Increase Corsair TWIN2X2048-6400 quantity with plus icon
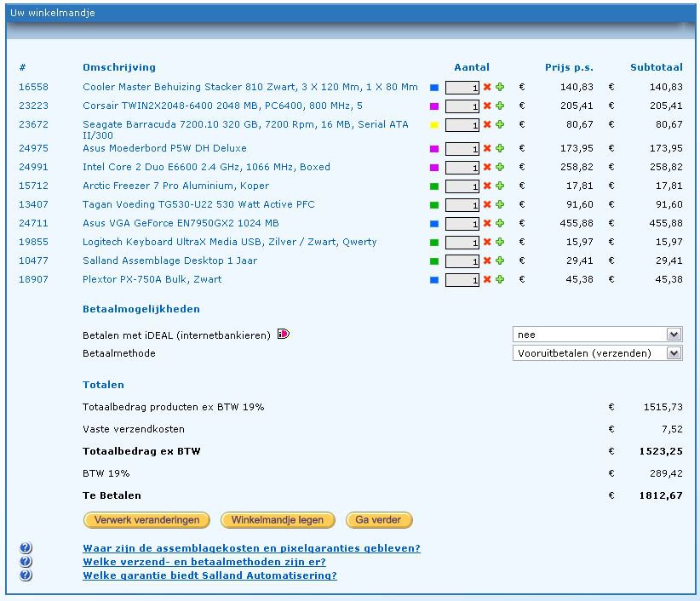The height and width of the screenshot is (601, 700). (500, 106)
